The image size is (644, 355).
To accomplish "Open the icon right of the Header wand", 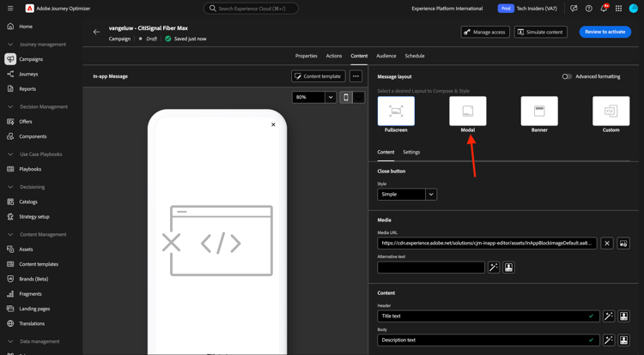I will point(624,316).
